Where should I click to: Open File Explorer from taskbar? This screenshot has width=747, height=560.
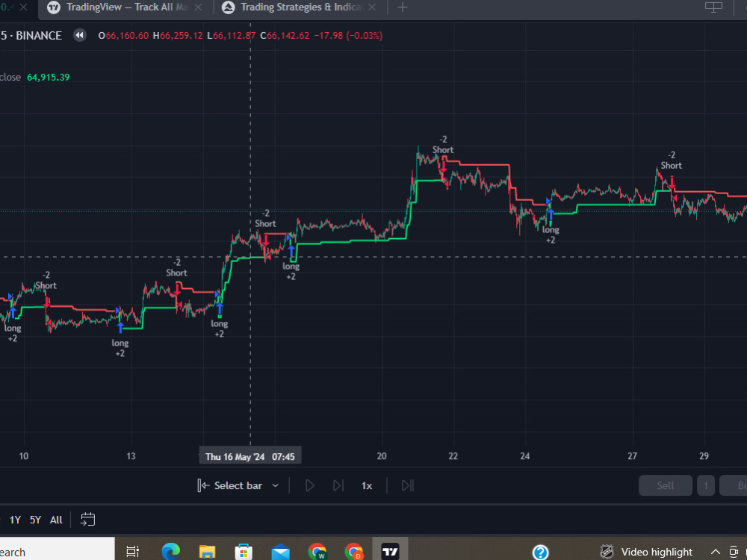(x=206, y=551)
